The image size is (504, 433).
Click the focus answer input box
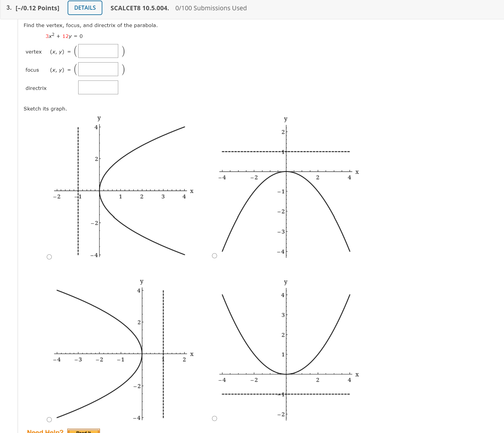tap(98, 69)
